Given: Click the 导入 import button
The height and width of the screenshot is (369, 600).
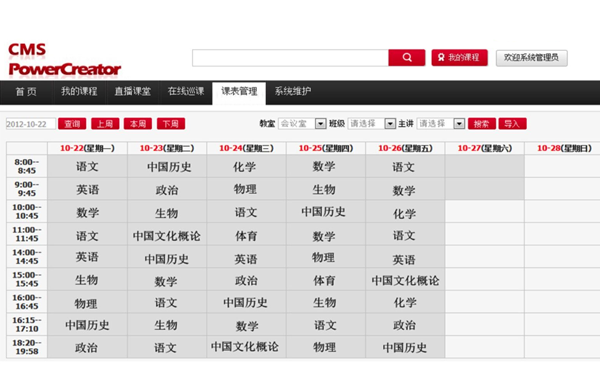Looking at the screenshot, I should coord(512,124).
